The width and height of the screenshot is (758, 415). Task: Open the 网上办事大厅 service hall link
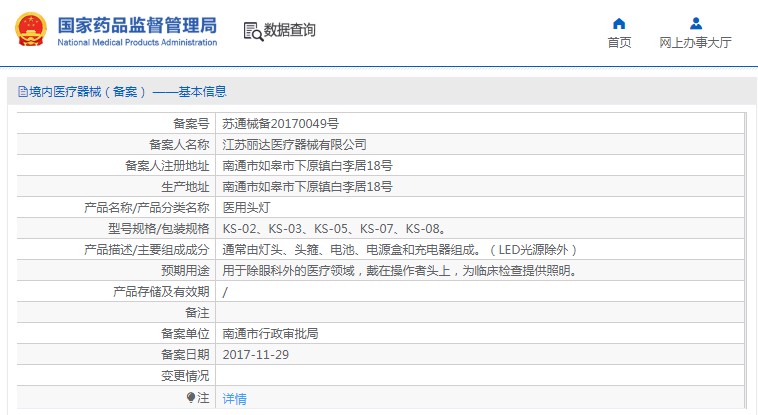click(696, 43)
